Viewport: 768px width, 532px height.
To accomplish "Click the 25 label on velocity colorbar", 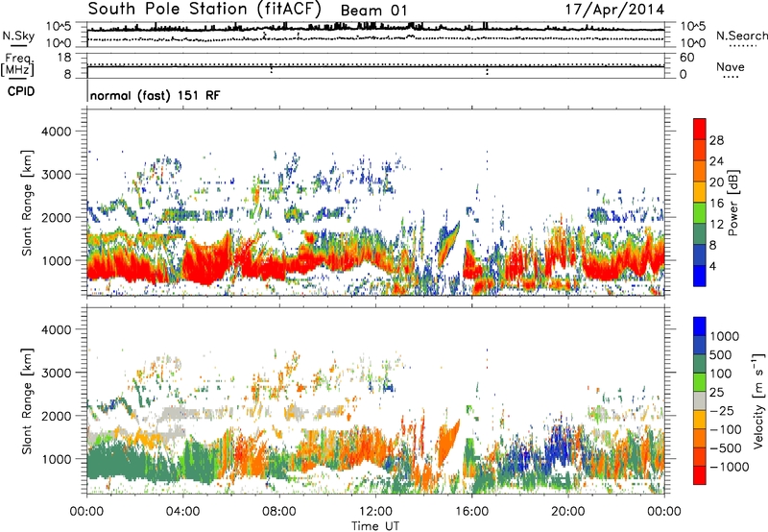I will (716, 393).
